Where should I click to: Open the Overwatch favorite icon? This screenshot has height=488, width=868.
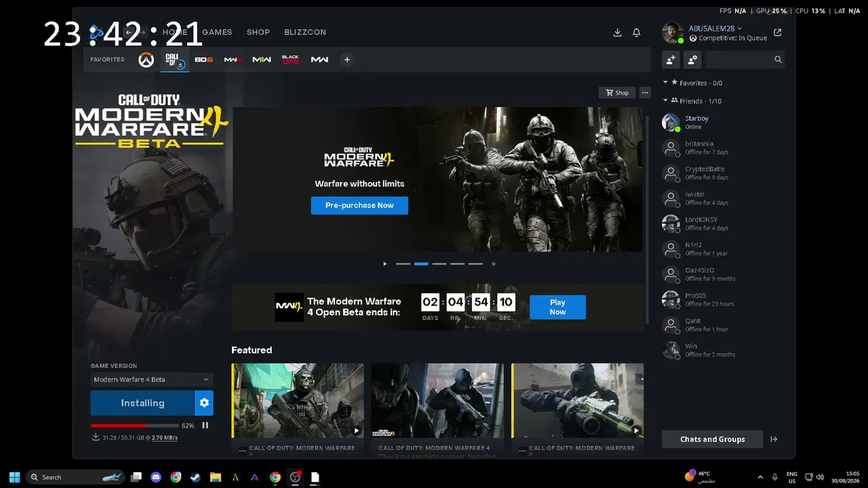[146, 60]
